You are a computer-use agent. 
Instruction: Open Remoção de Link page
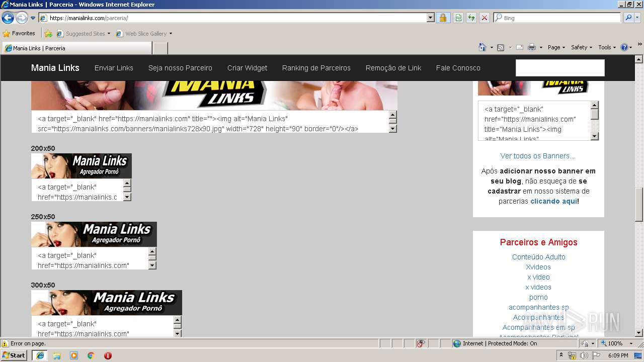click(x=393, y=68)
